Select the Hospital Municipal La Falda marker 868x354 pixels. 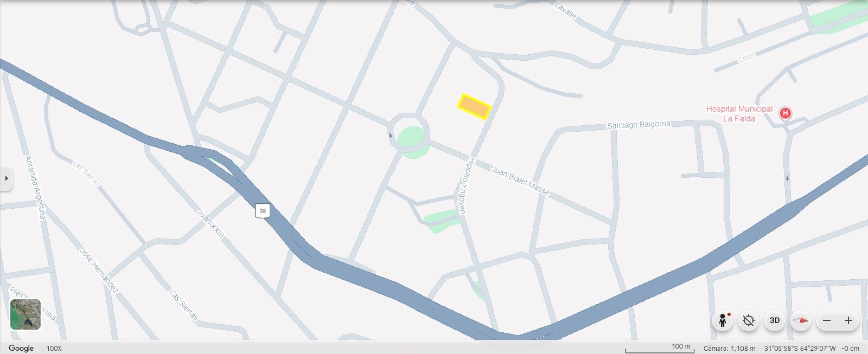point(785,113)
